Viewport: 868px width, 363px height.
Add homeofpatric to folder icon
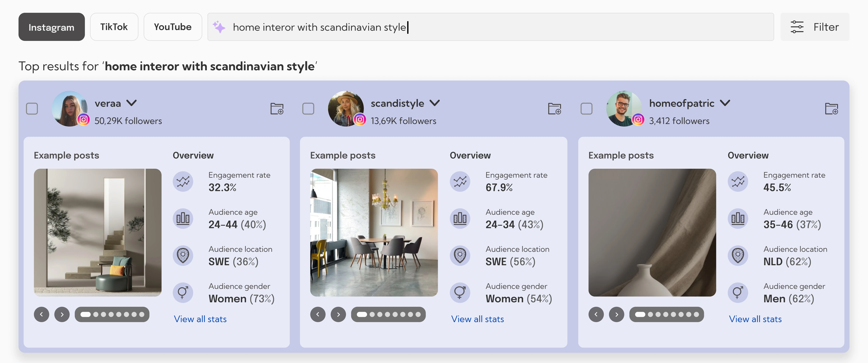tap(832, 109)
